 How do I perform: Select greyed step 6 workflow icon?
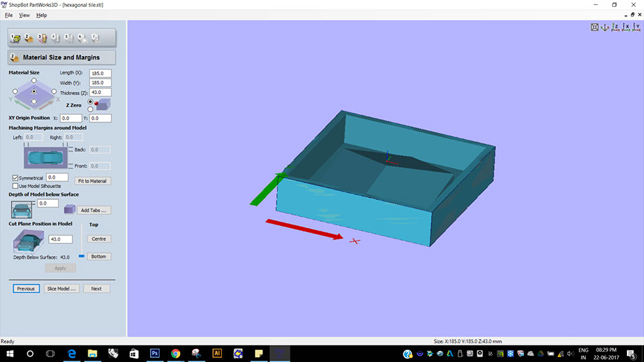click(x=82, y=38)
